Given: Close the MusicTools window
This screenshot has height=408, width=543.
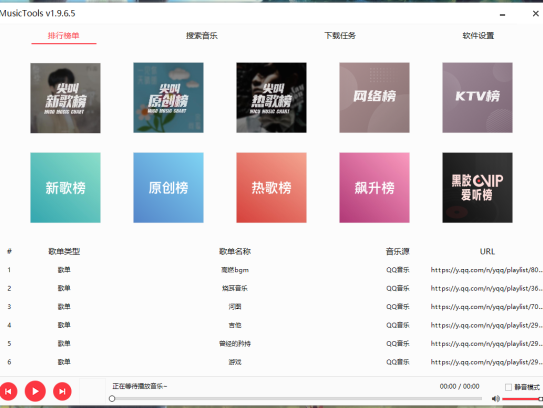Looking at the screenshot, I should [536, 14].
